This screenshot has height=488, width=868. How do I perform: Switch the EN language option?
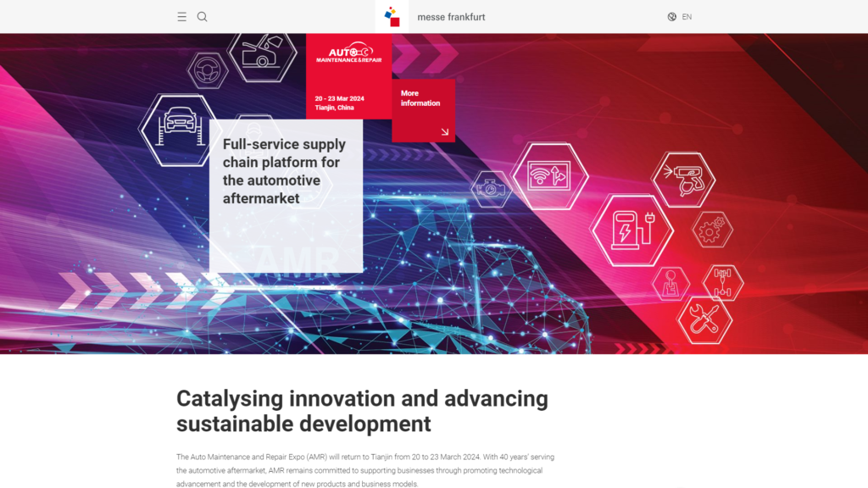687,17
